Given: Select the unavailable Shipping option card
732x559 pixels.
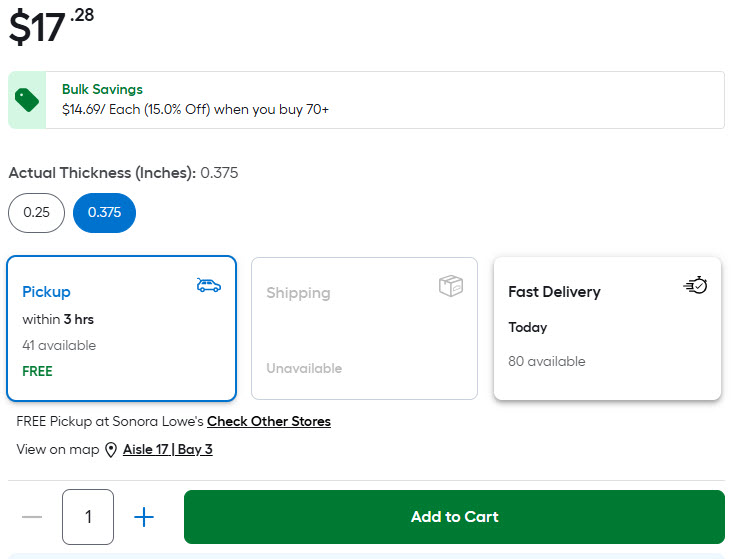Looking at the screenshot, I should [x=364, y=329].
